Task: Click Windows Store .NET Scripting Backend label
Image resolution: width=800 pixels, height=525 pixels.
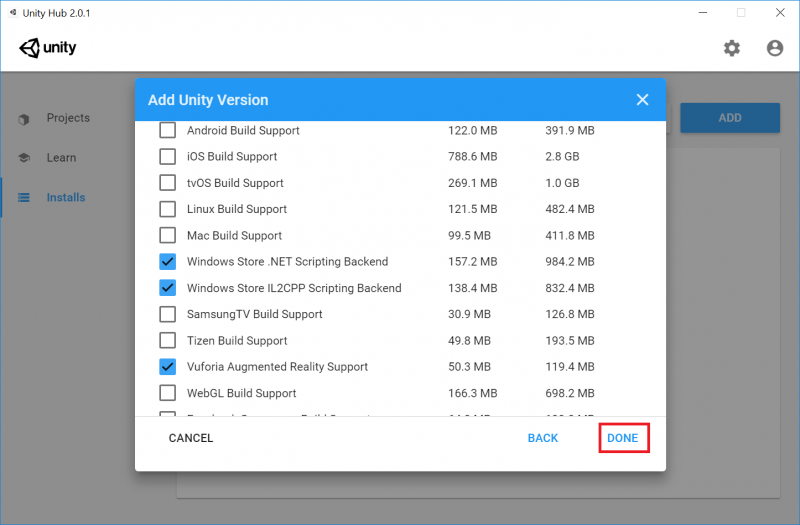Action: (x=287, y=261)
